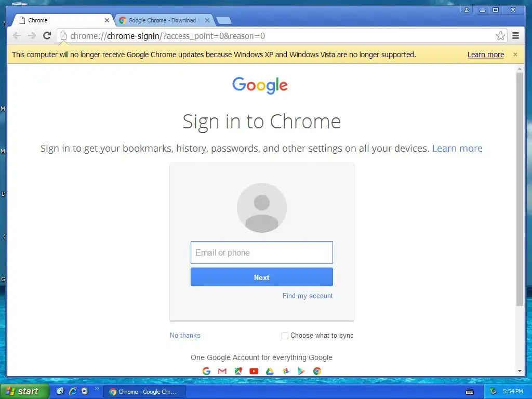Focus the Email or phone field

pos(262,252)
